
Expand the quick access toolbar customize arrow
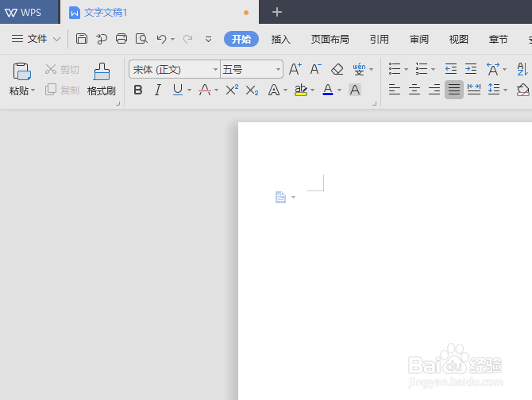click(x=208, y=40)
